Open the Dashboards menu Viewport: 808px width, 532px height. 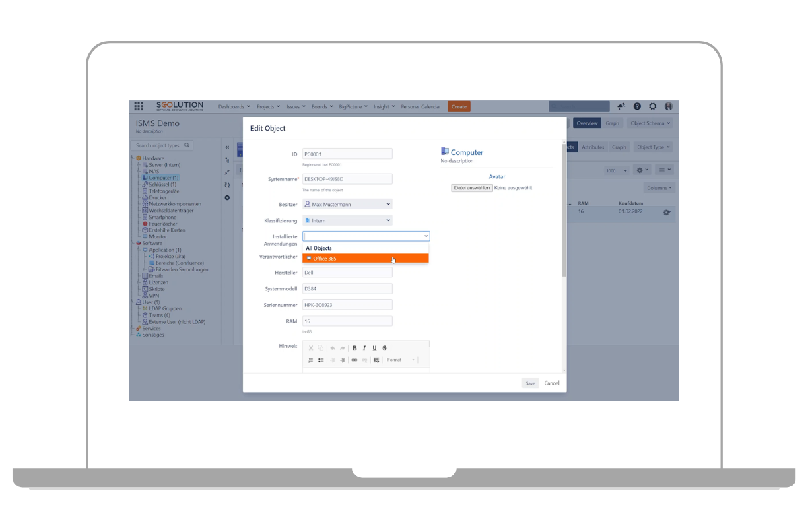[234, 106]
